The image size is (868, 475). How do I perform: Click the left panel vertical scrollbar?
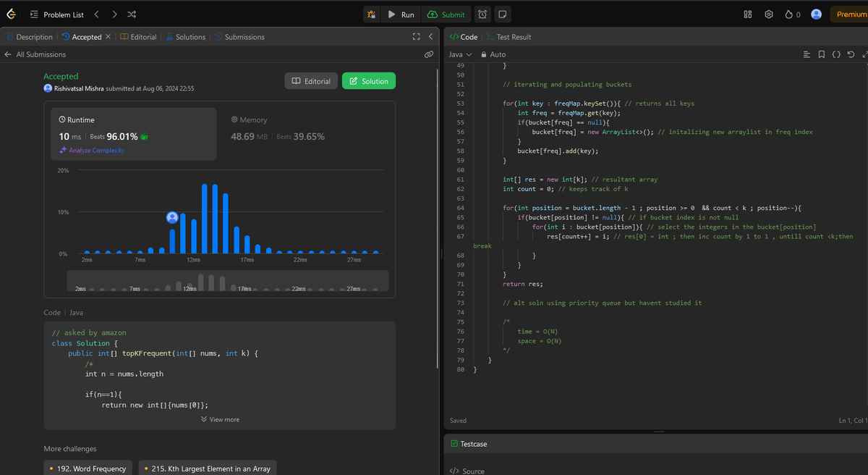[436, 217]
